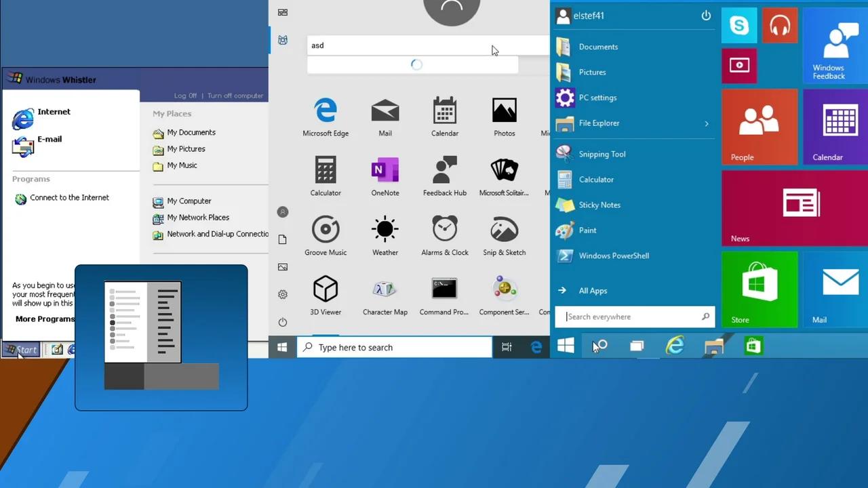
Task: Start Microsoft Solitaire Collection
Action: (x=504, y=175)
